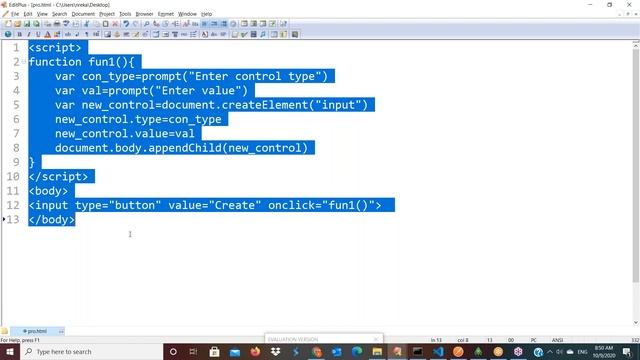Open the Help menu
Screen dimensions: 640x360
(x=207, y=14)
